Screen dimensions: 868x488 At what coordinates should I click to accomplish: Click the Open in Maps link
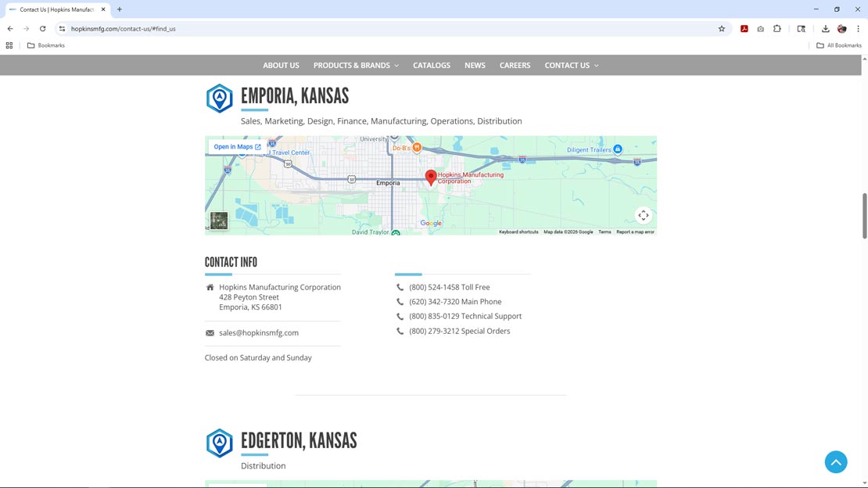(237, 147)
